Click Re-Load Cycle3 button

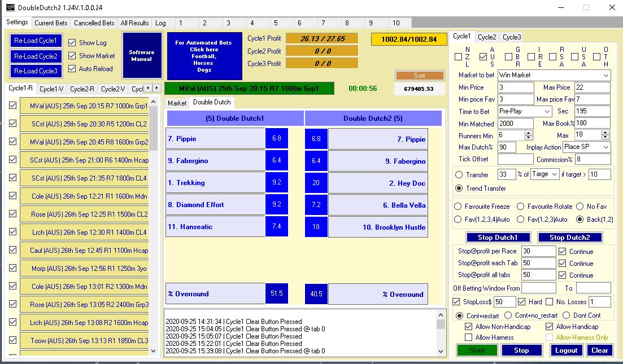point(36,71)
